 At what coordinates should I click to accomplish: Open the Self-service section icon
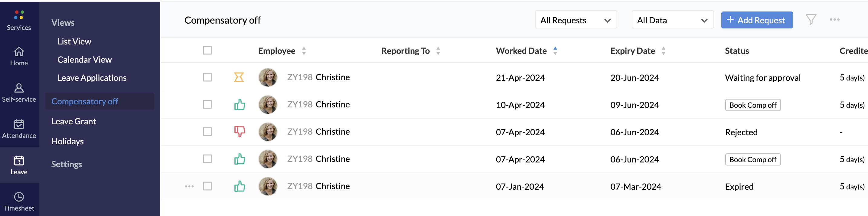pyautogui.click(x=19, y=88)
